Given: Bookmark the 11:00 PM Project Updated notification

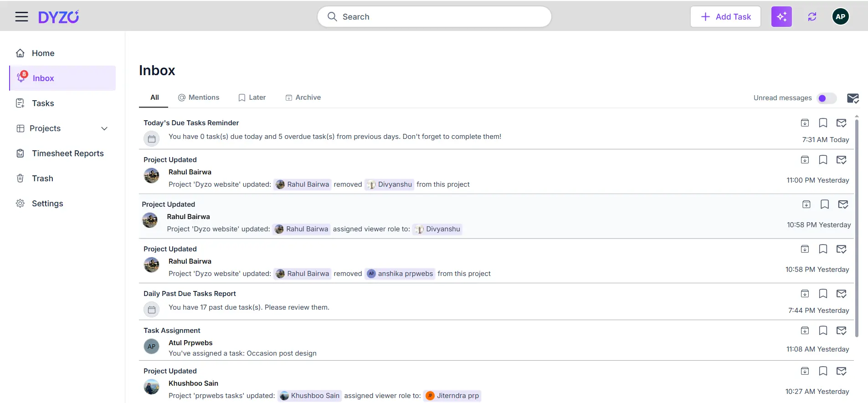Looking at the screenshot, I should [823, 160].
